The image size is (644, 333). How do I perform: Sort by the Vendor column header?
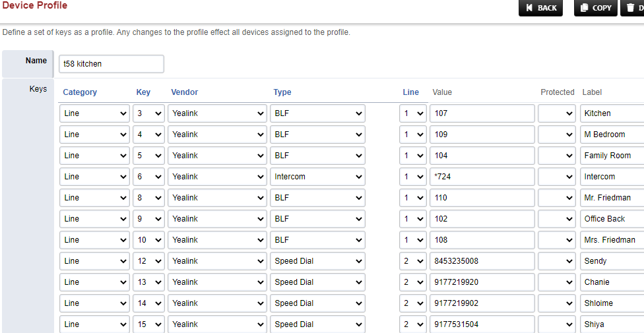point(184,92)
